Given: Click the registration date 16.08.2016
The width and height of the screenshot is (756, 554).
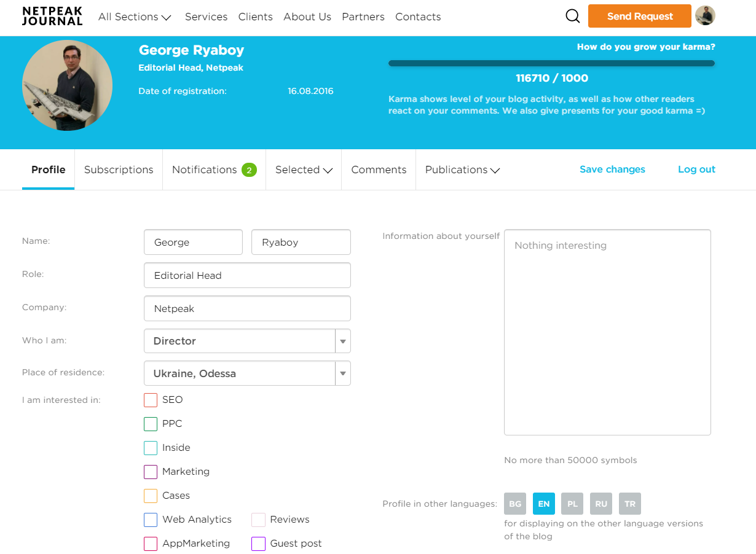Looking at the screenshot, I should (x=310, y=91).
